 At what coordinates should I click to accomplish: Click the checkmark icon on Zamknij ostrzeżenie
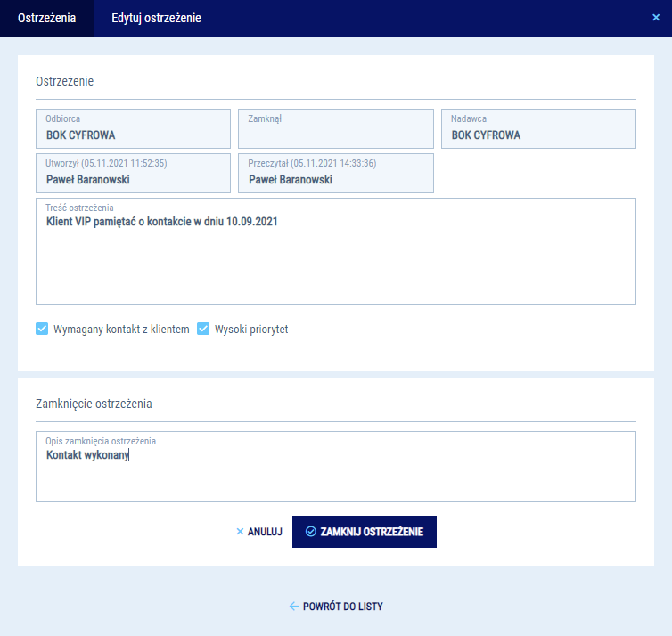click(310, 532)
